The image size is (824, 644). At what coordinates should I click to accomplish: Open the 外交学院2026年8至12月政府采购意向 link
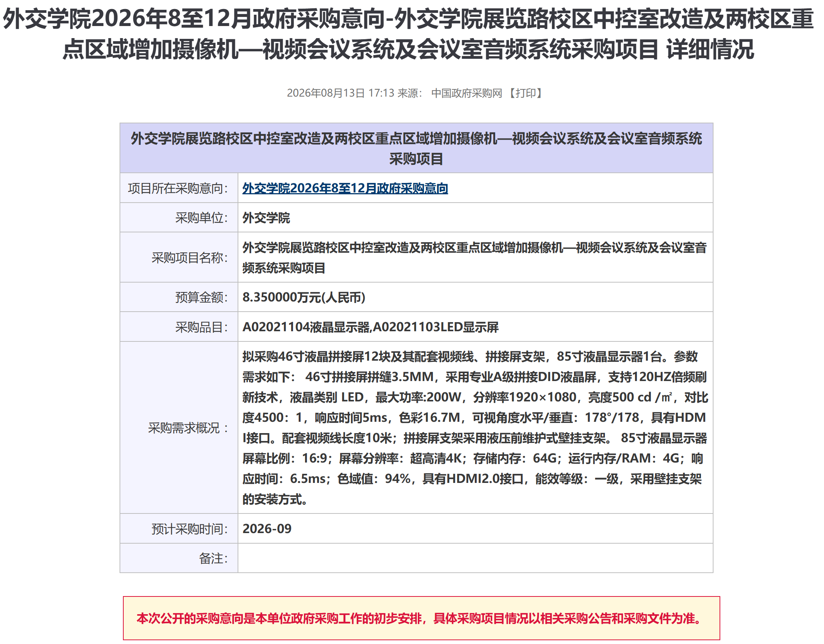[345, 188]
